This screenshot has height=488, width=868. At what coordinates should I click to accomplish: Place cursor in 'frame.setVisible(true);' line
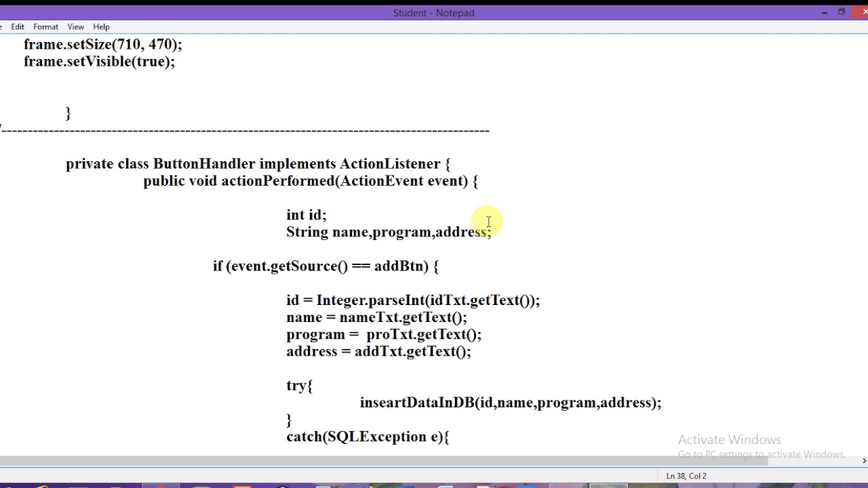[99, 62]
